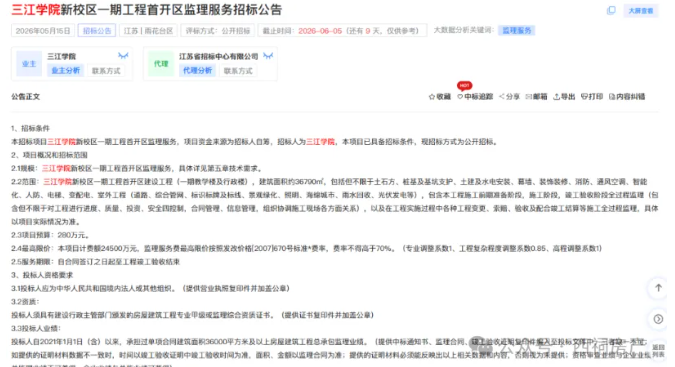View 联系方式 of the agent company
Viewport: 675px width, 367px height.
point(238,71)
